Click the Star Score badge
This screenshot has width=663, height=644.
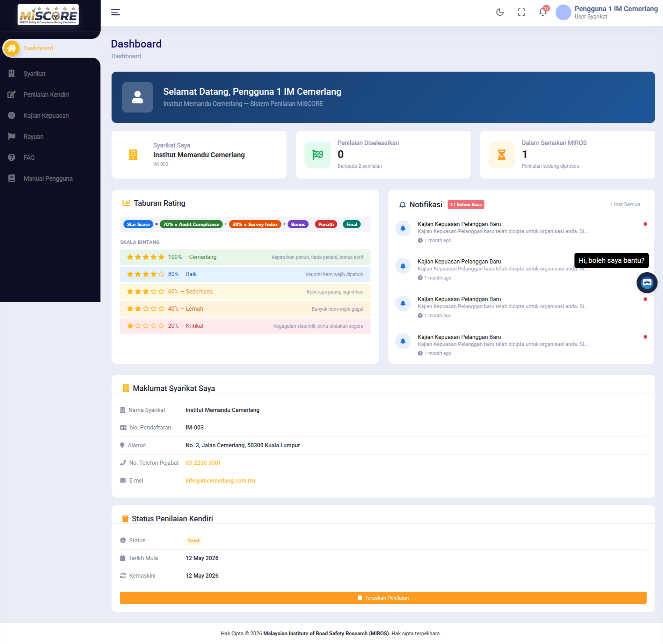point(138,224)
